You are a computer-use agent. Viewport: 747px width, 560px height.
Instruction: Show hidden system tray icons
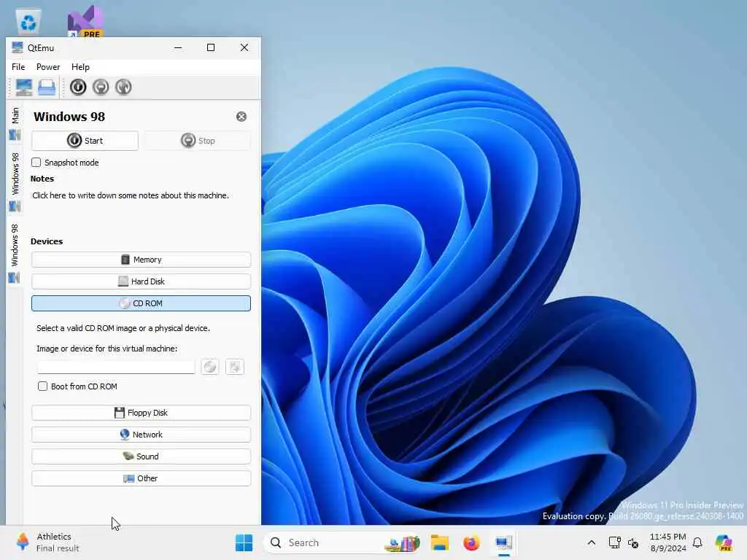pos(591,542)
